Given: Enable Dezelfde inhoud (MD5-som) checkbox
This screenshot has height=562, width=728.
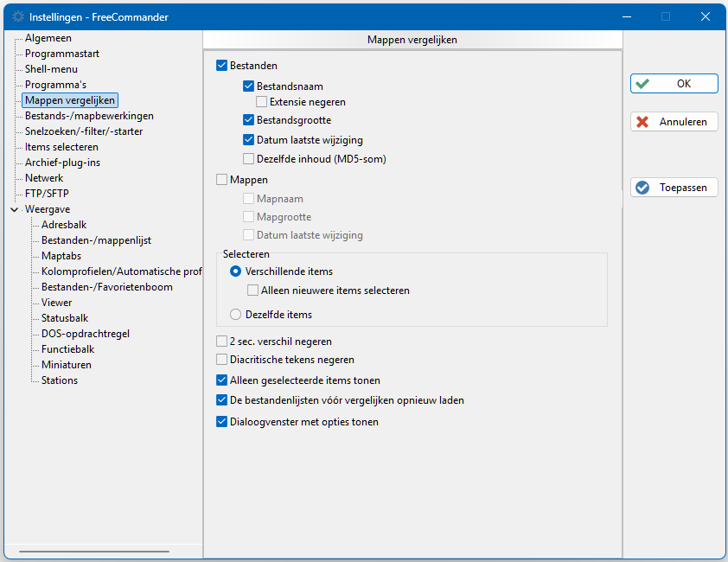Looking at the screenshot, I should [x=248, y=159].
